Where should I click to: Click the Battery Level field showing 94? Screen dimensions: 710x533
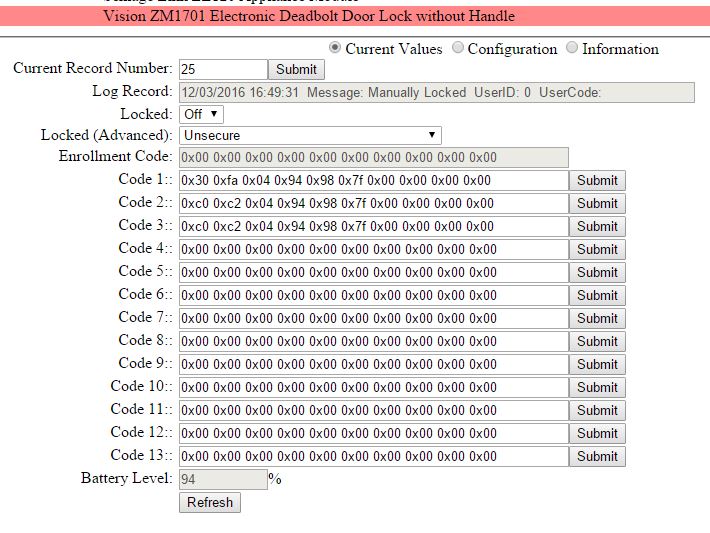pyautogui.click(x=223, y=479)
